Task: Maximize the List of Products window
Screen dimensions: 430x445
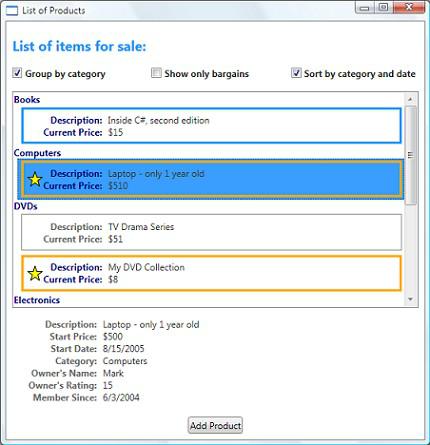Action: [384, 8]
